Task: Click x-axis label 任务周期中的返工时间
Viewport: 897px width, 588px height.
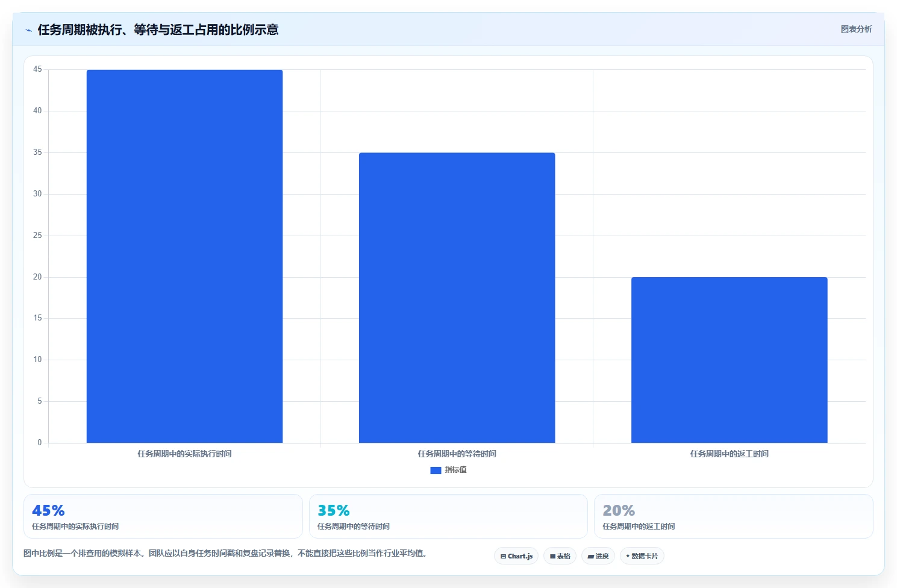Action: (x=729, y=454)
